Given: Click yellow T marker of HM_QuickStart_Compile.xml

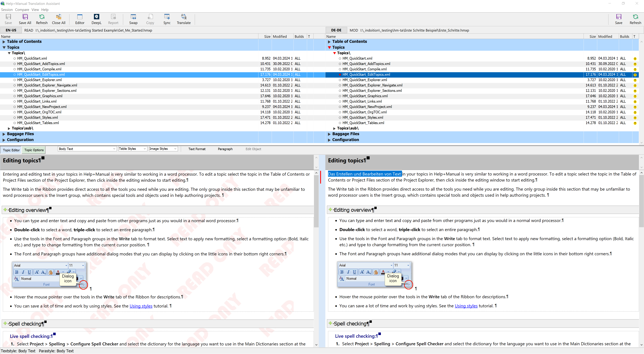Looking at the screenshot, I should 635,69.
